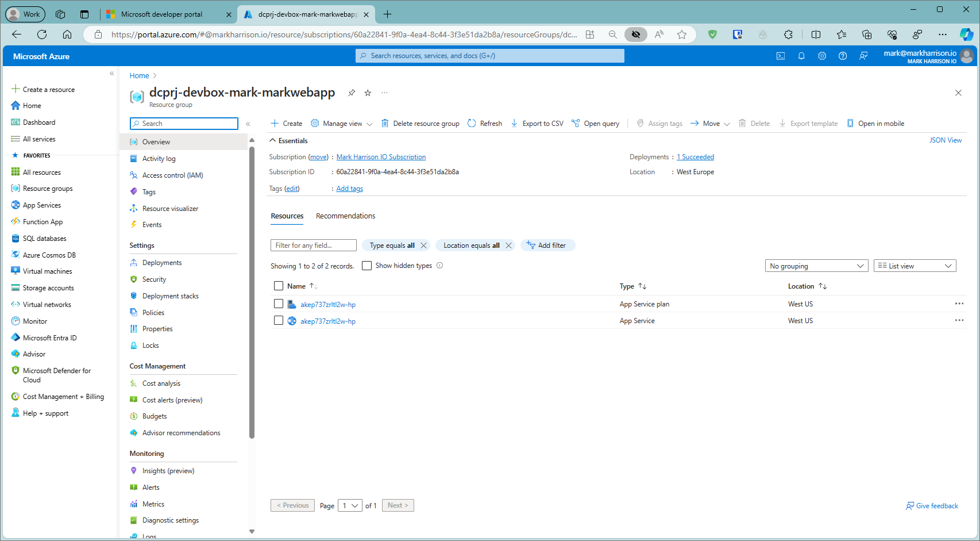Click the Mark Harrison IO Subscription link
This screenshot has height=541, width=980.
tap(381, 157)
